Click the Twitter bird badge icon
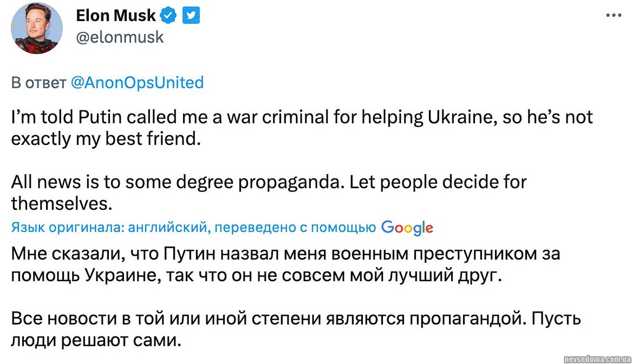Viewport: 632px width, 364px height. 191,16
